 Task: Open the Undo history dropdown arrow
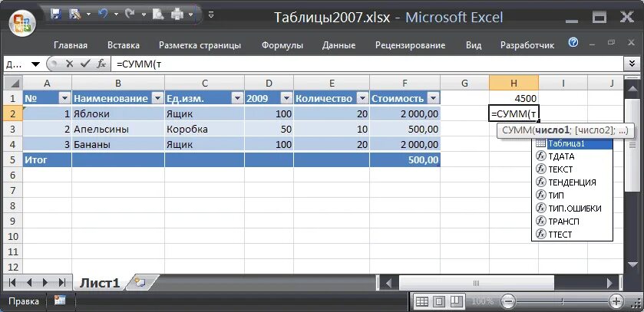pos(116,15)
